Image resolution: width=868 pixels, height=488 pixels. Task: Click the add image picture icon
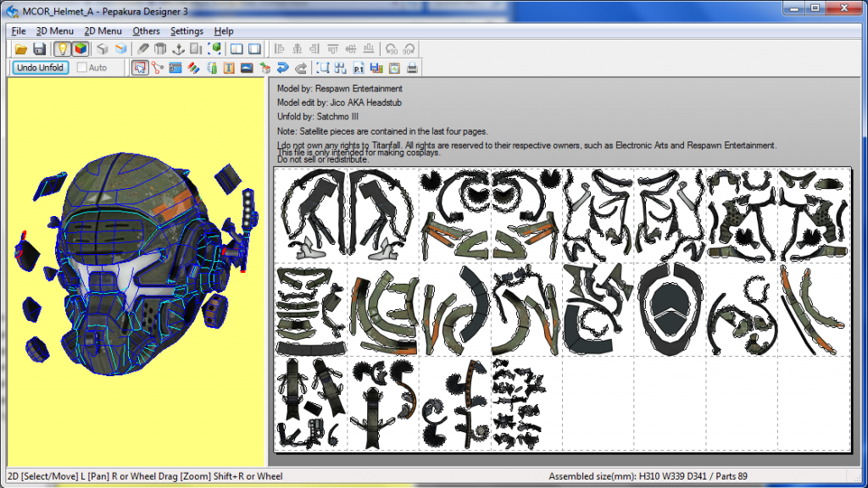tap(247, 68)
